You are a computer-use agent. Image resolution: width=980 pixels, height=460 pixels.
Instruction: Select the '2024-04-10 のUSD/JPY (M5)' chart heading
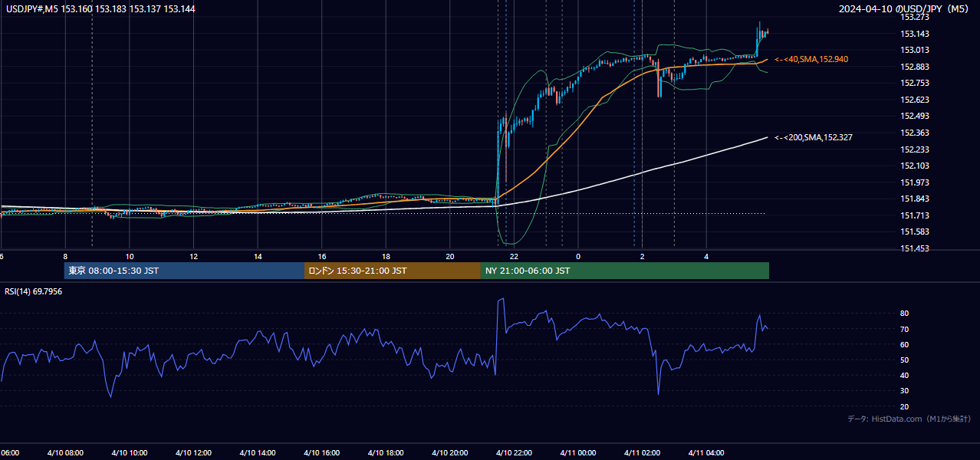pyautogui.click(x=905, y=9)
